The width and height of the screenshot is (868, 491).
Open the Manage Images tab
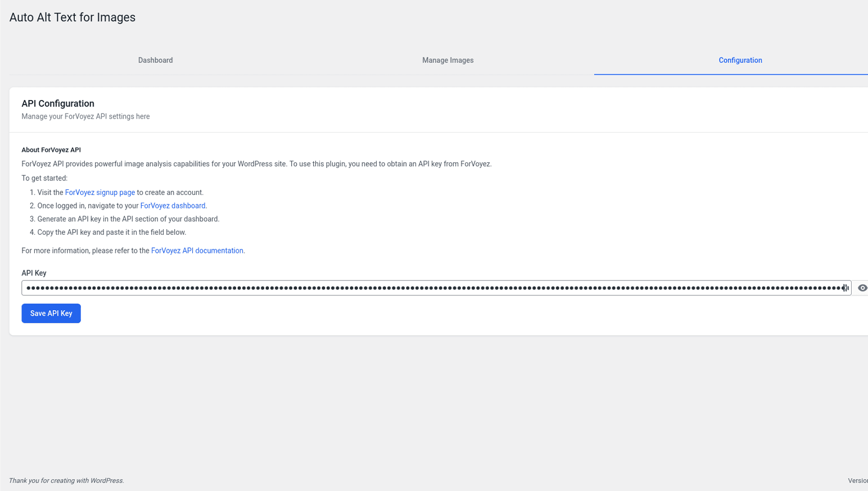click(x=447, y=60)
